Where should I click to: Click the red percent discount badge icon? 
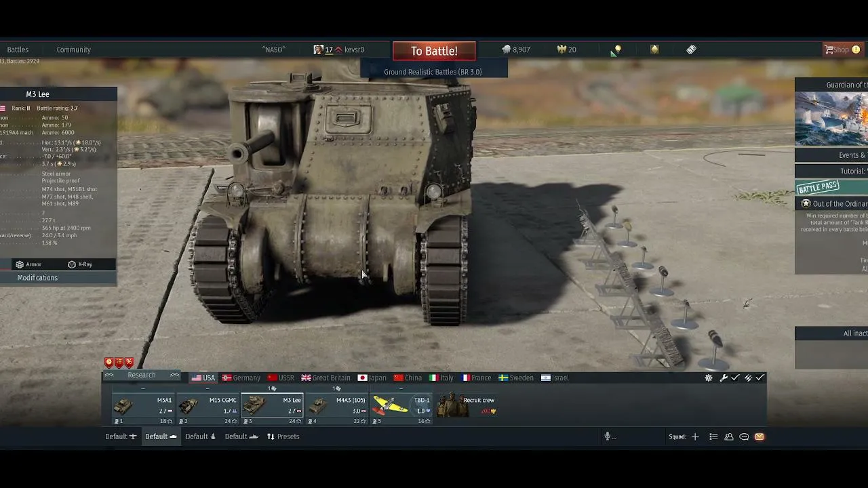point(129,363)
